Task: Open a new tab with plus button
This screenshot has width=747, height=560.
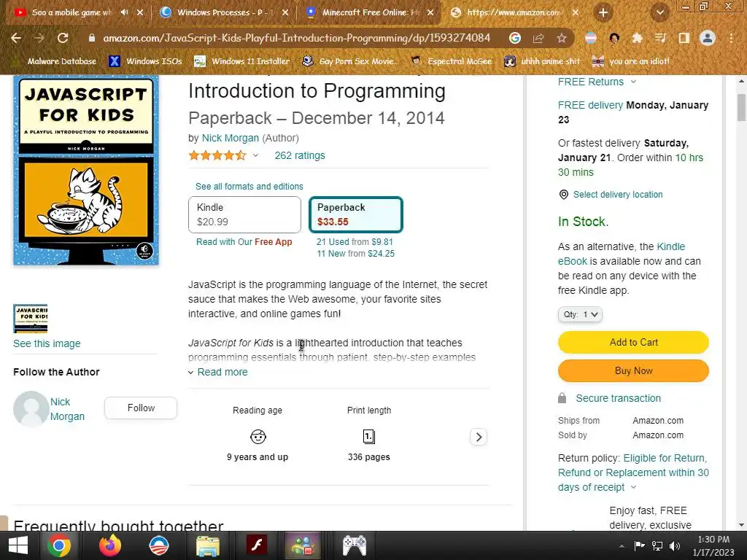Action: tap(603, 12)
